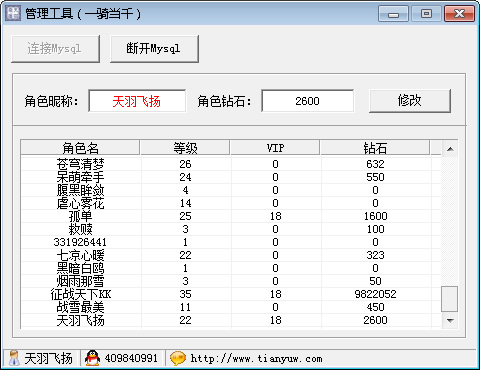The height and width of the screenshot is (370, 480).
Task: Click the diamond value 450
Action: [x=375, y=307]
